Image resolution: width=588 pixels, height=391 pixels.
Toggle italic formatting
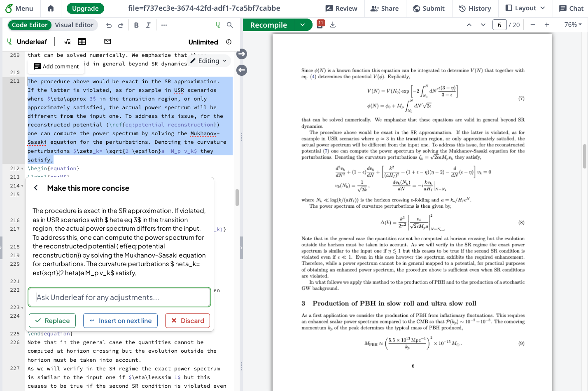(x=148, y=25)
